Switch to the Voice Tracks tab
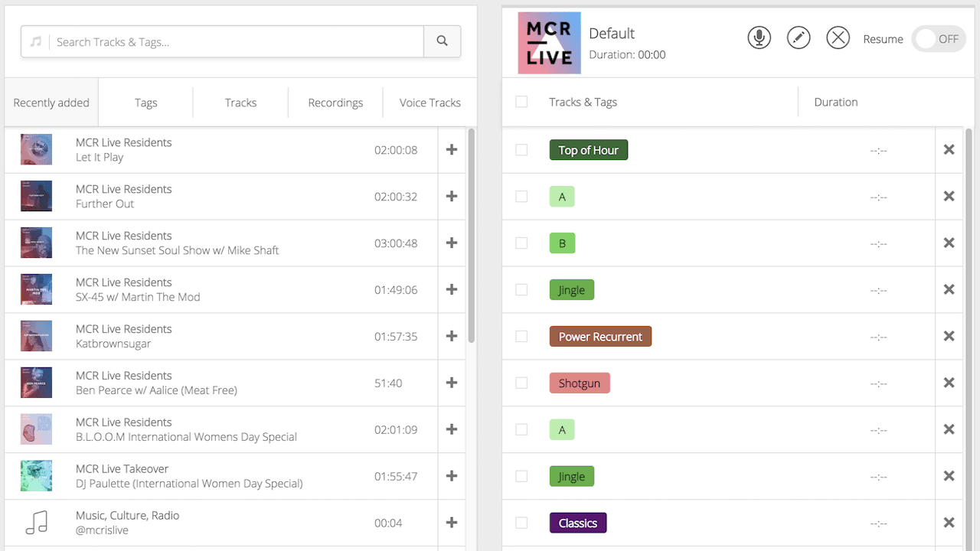The height and width of the screenshot is (551, 980). (429, 102)
